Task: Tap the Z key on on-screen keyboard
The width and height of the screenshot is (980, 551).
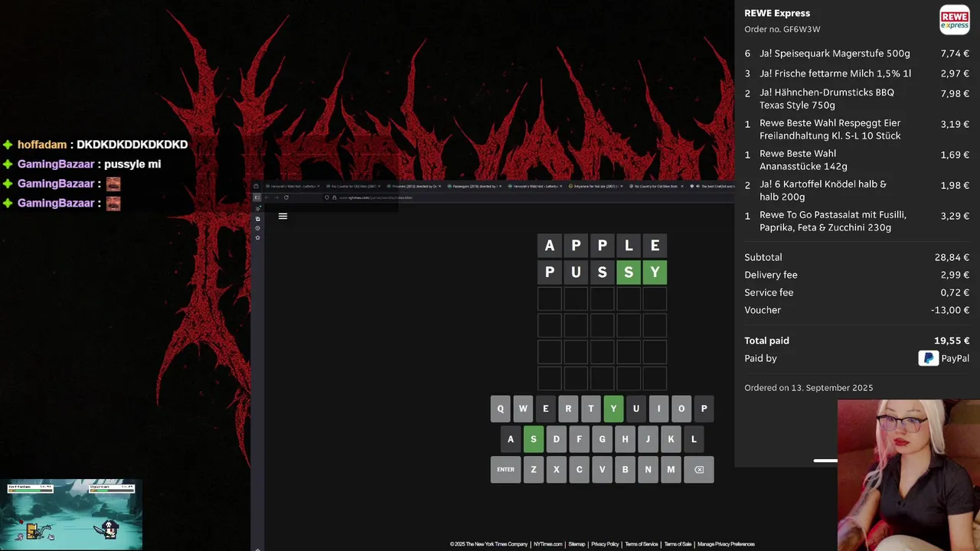Action: 534,470
